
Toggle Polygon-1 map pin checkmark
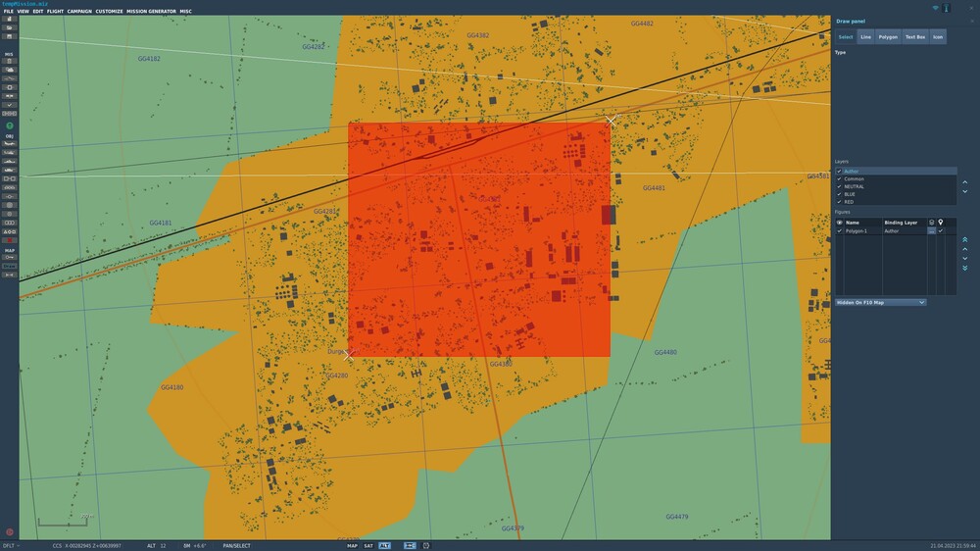941,230
